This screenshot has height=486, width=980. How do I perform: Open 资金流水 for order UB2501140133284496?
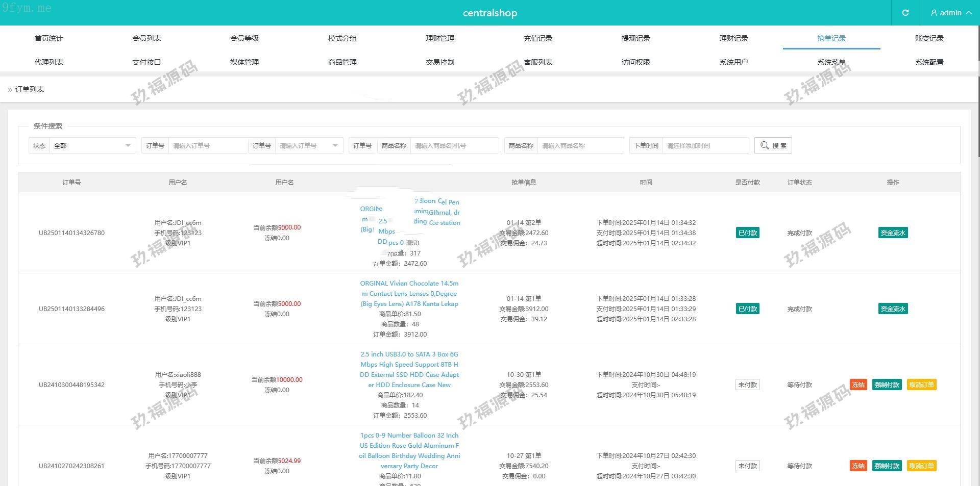893,309
